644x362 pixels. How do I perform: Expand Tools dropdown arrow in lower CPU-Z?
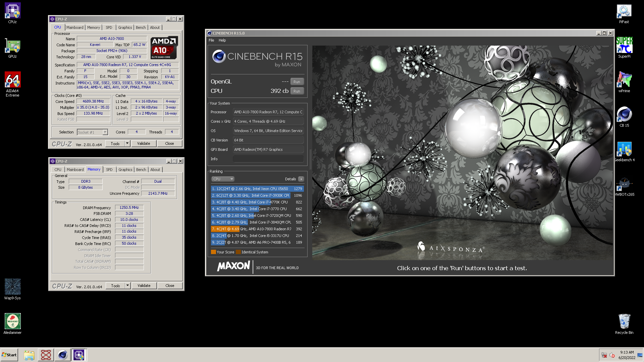(x=127, y=286)
